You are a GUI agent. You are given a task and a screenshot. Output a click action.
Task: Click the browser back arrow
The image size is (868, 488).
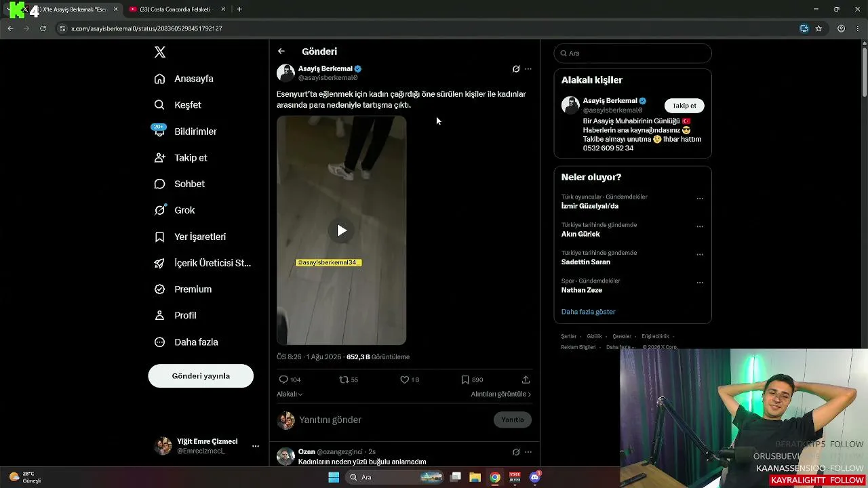[10, 28]
